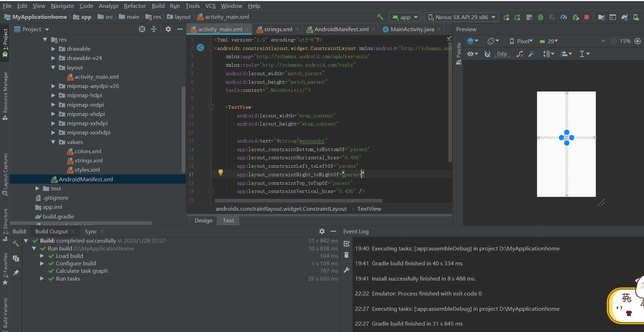Viewport: 644px width, 332px height.
Task: Open the View Options eye menu
Action: click(x=473, y=54)
